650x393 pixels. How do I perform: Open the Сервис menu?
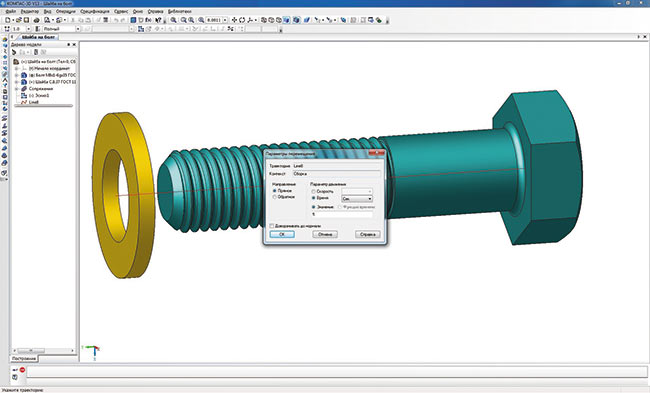121,12
